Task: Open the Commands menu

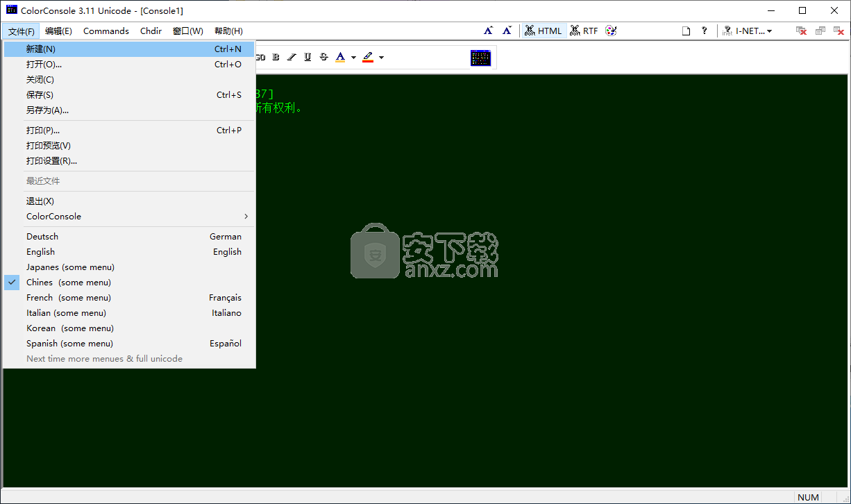Action: (106, 31)
